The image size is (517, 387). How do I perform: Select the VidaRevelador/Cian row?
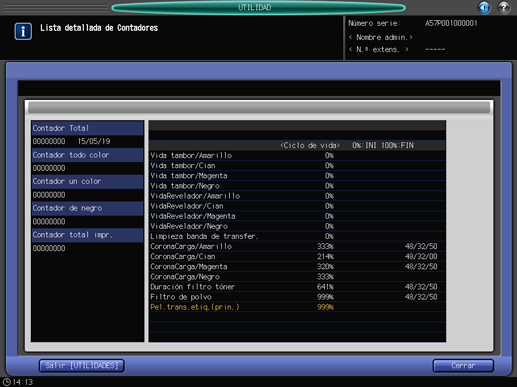point(297,206)
